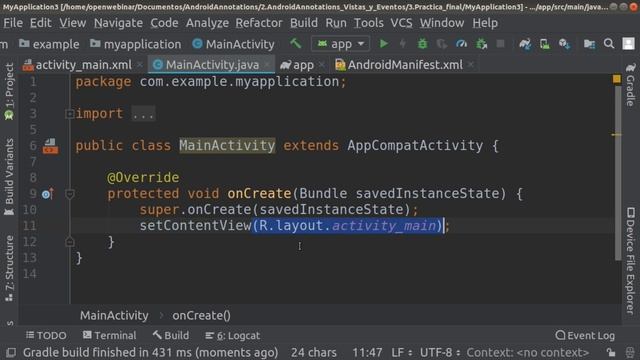
Task: Click line number 14 in gutter
Action: pyautogui.click(x=29, y=274)
